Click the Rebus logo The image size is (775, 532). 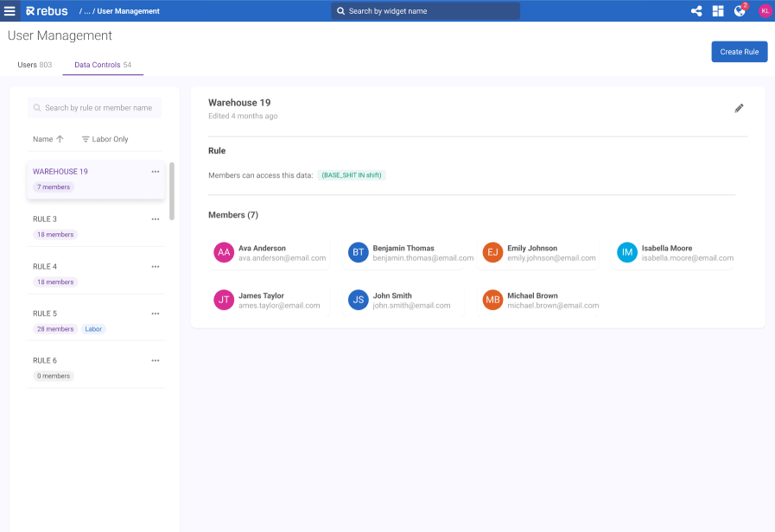[47, 11]
